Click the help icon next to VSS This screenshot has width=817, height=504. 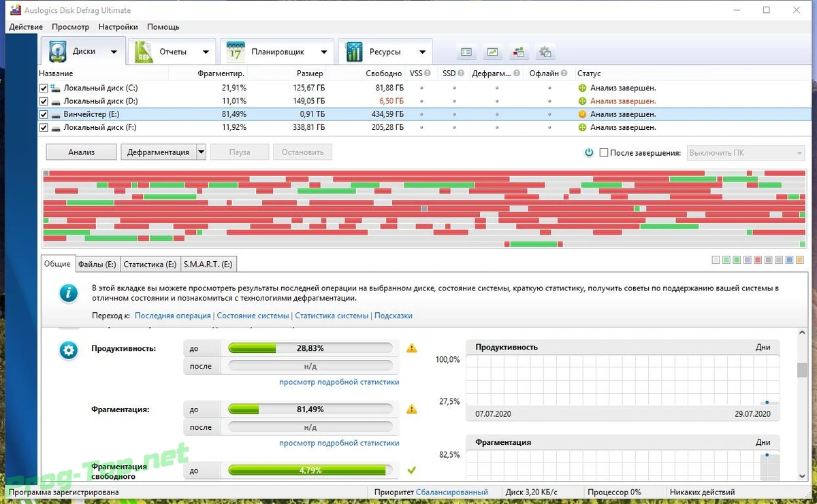428,73
